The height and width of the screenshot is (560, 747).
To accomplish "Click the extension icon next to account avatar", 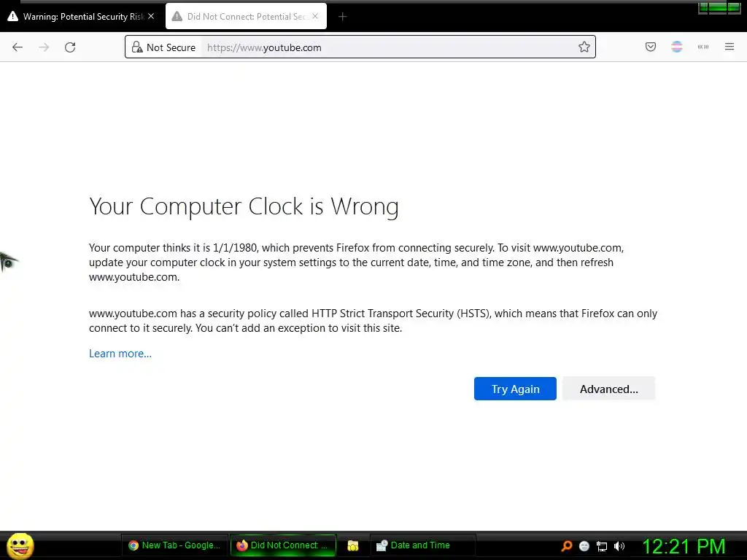I will 703,47.
